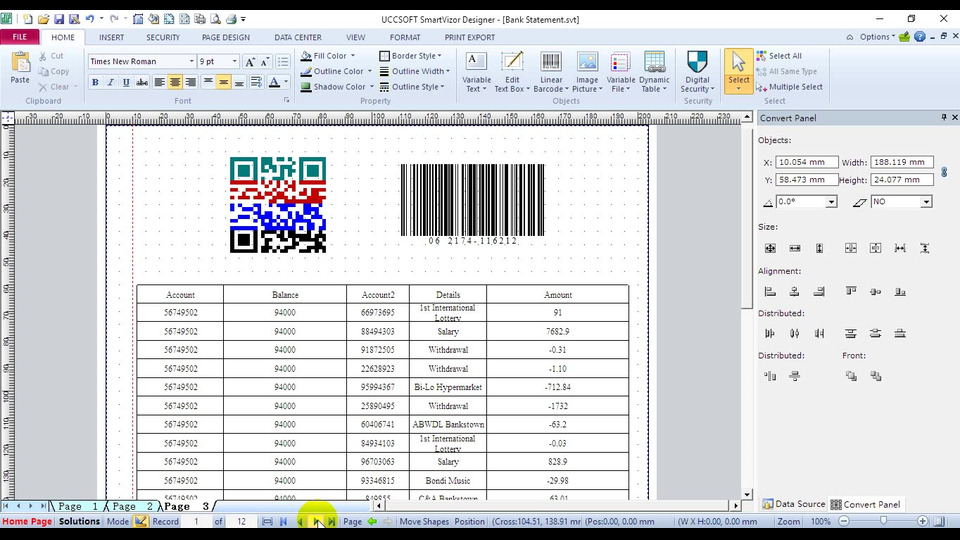Open the FILE menu
Image resolution: width=960 pixels, height=540 pixels.
point(20,37)
